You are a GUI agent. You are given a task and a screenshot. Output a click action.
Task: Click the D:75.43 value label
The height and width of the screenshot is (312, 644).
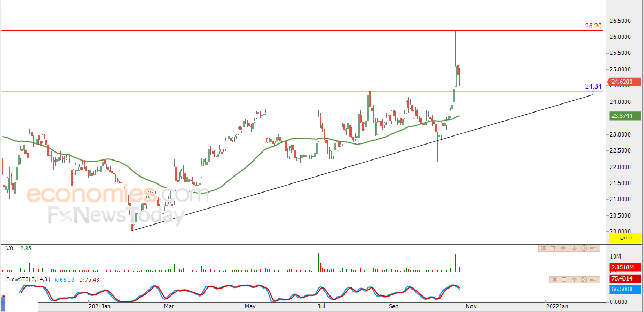(89, 279)
